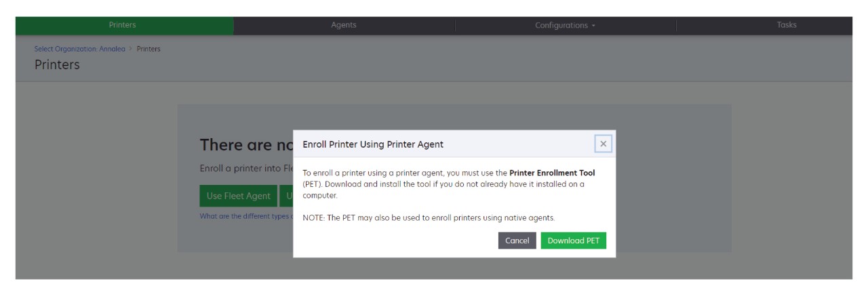Click the caret arrow beside Configurations
868x296 pixels.
click(594, 26)
